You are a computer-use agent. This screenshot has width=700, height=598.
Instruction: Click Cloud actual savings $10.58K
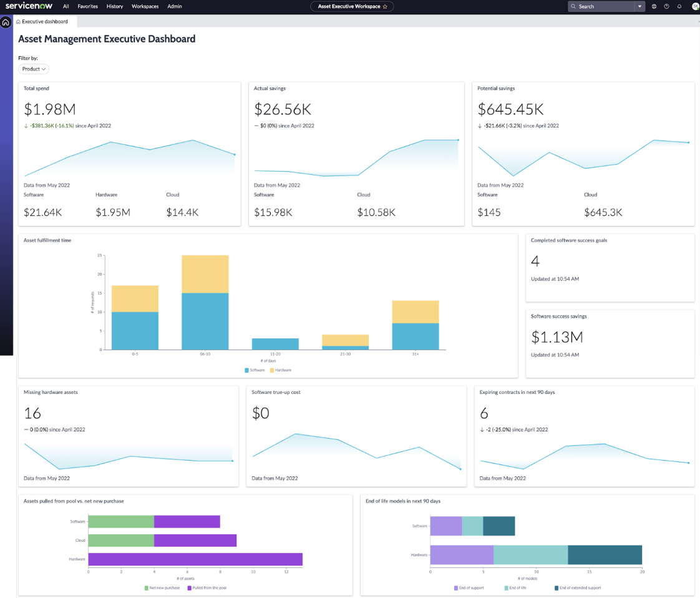click(x=376, y=213)
